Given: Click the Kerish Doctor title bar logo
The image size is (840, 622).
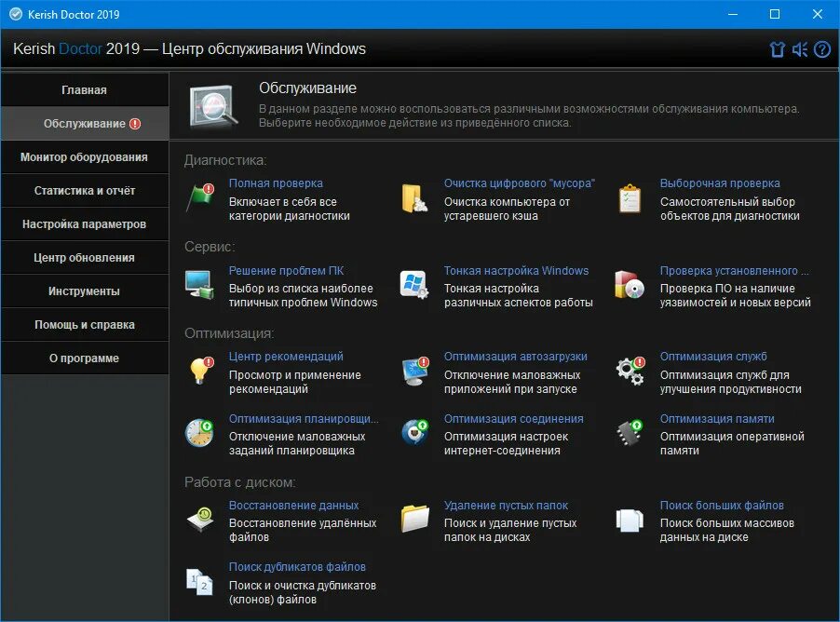Looking at the screenshot, I should [16, 15].
